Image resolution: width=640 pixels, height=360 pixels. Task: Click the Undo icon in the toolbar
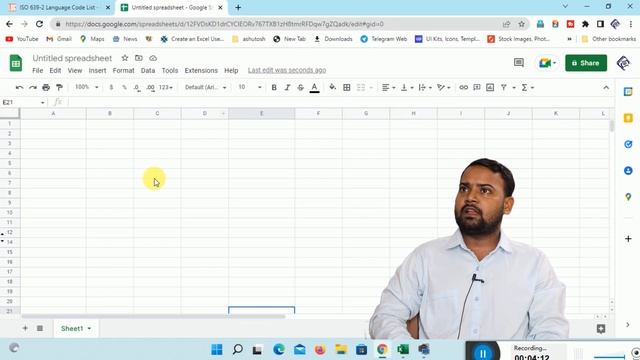tap(19, 87)
